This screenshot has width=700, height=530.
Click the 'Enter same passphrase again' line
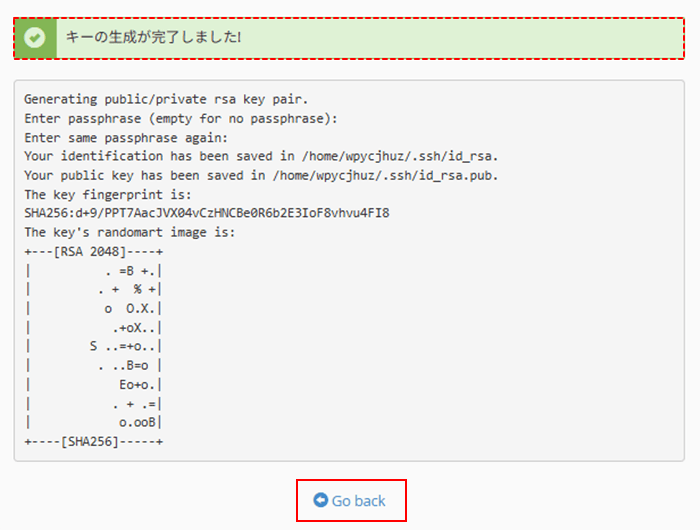point(126,138)
